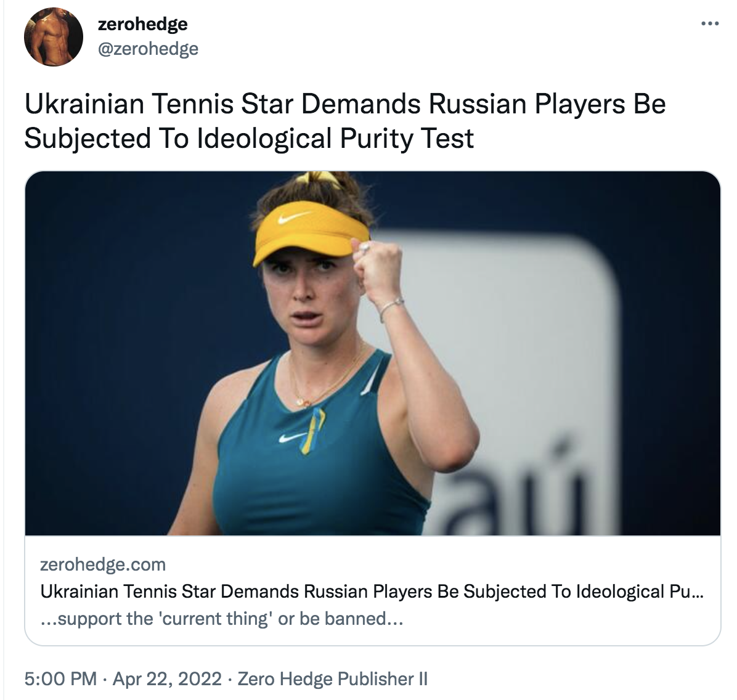Click the tweet headline text about Ukrainian Tennis Star
Viewport: 737px width, 700px height.
pyautogui.click(x=344, y=121)
